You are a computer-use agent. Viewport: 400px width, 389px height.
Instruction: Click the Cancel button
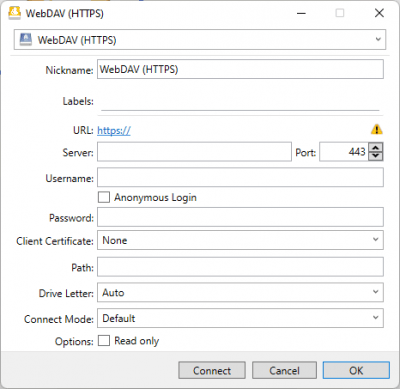click(284, 370)
